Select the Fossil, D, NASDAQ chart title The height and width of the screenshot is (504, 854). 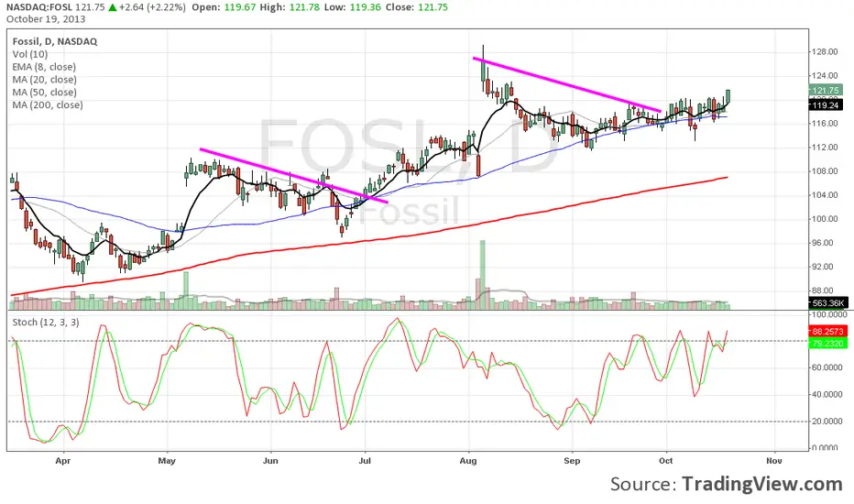coord(55,41)
